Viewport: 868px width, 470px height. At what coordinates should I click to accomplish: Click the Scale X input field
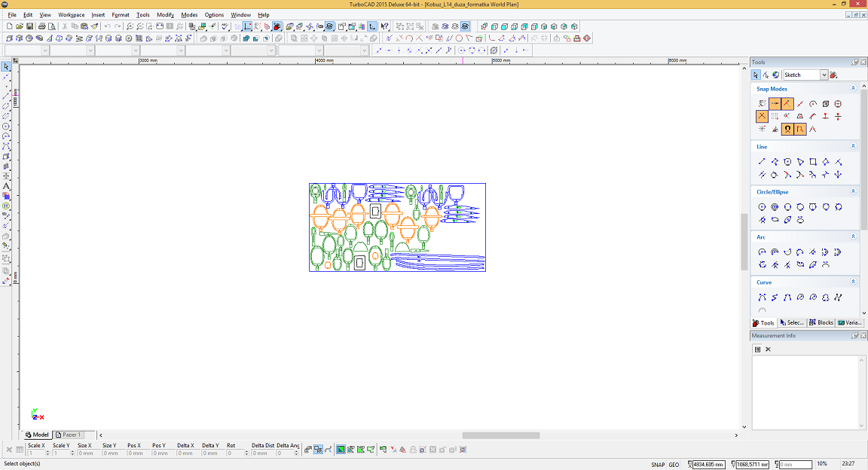[36, 453]
